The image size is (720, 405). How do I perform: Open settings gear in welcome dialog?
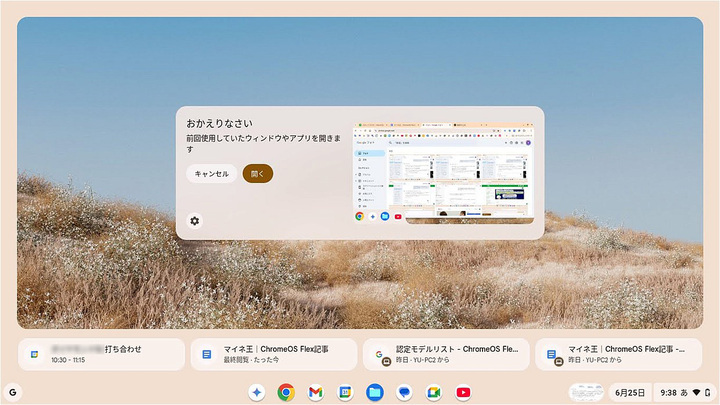click(195, 221)
